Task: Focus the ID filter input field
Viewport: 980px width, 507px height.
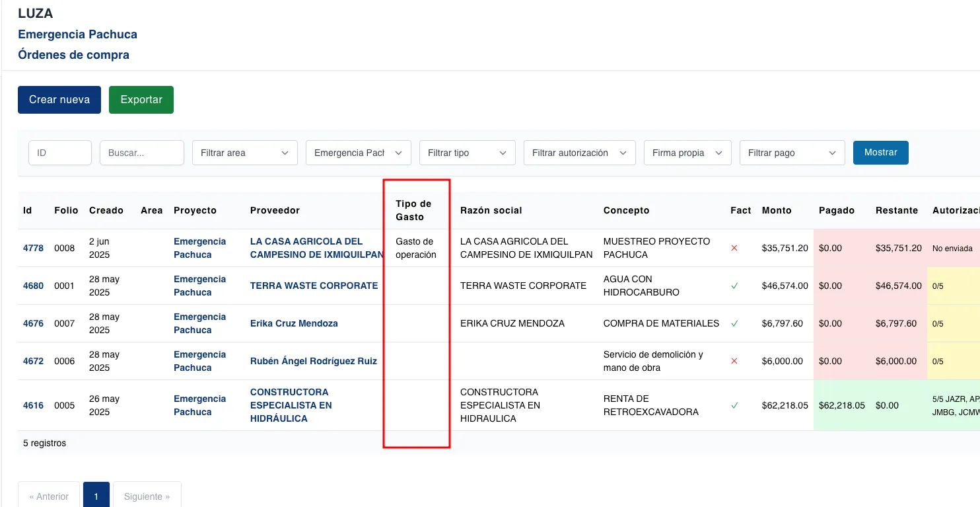Action: click(59, 153)
